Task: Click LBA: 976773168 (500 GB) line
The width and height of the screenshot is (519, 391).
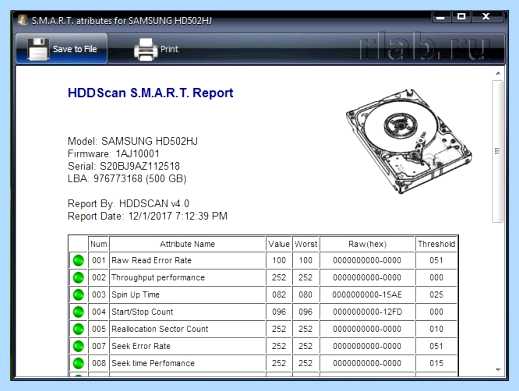Action: (x=127, y=179)
